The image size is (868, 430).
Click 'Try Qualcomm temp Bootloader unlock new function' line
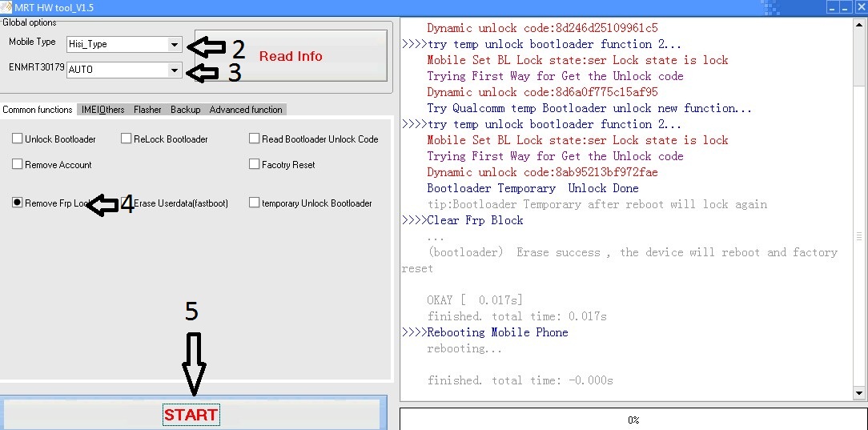[x=589, y=108]
